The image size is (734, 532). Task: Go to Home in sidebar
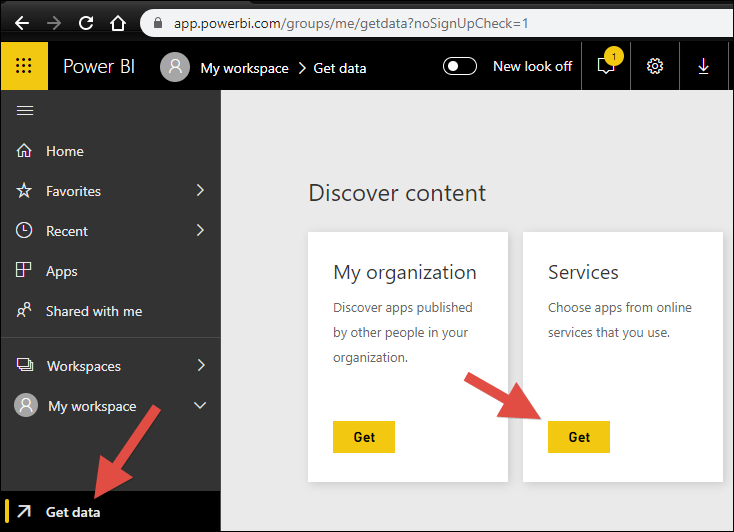pyautogui.click(x=64, y=151)
